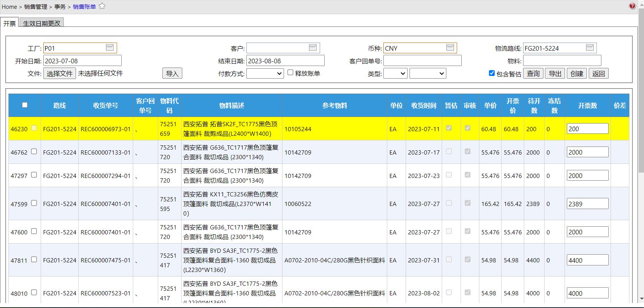The image size is (644, 308).
Task: Click the 开票数 input for row 47297
Action: (x=588, y=175)
